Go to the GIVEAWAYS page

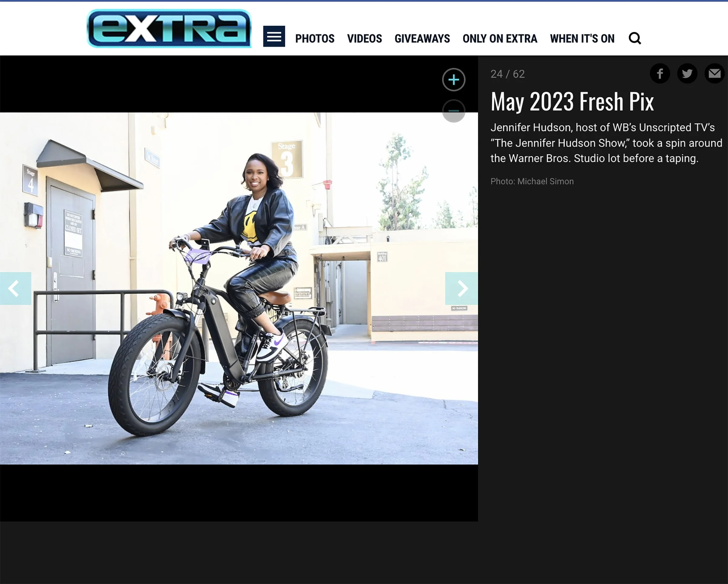click(x=422, y=39)
